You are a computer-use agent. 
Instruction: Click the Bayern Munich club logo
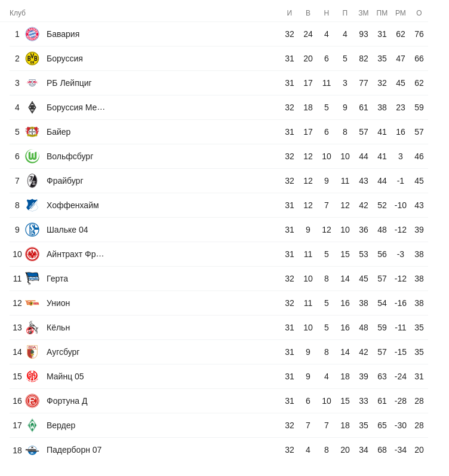[32, 34]
